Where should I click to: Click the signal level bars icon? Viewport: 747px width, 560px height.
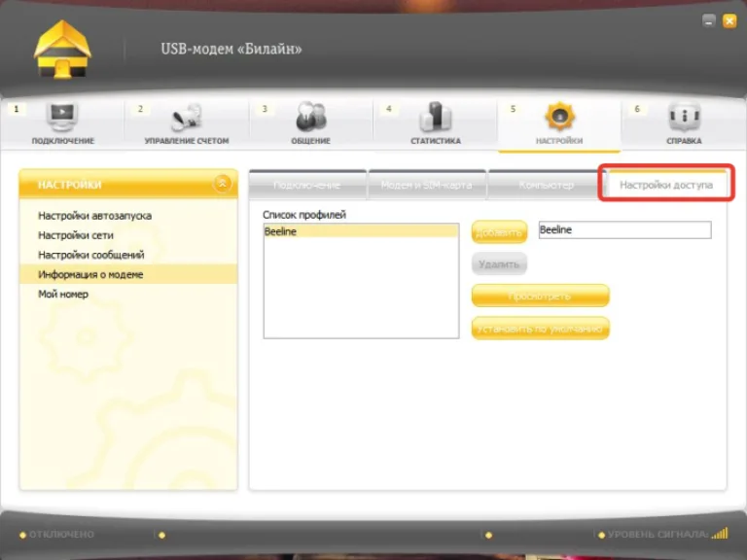(720, 534)
